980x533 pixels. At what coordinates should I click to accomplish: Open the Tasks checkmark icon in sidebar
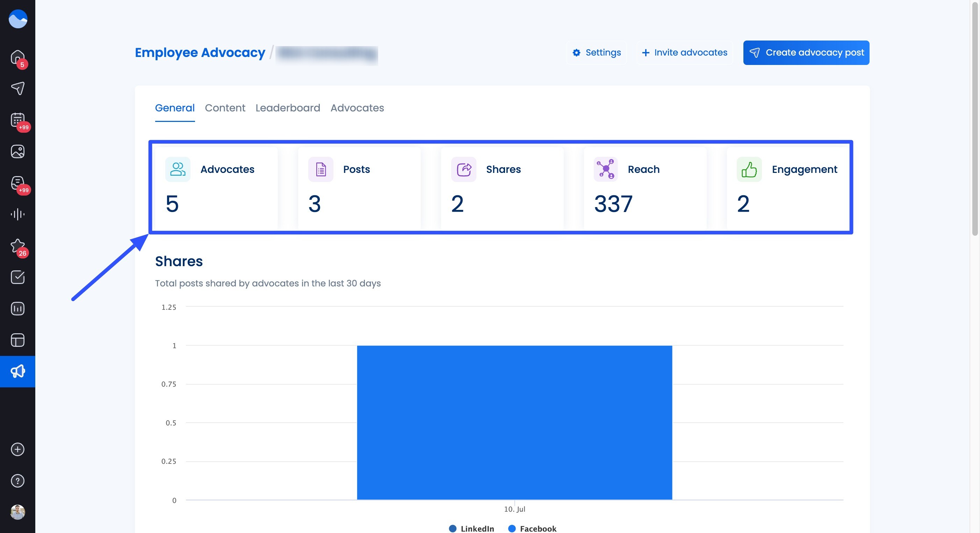[17, 277]
